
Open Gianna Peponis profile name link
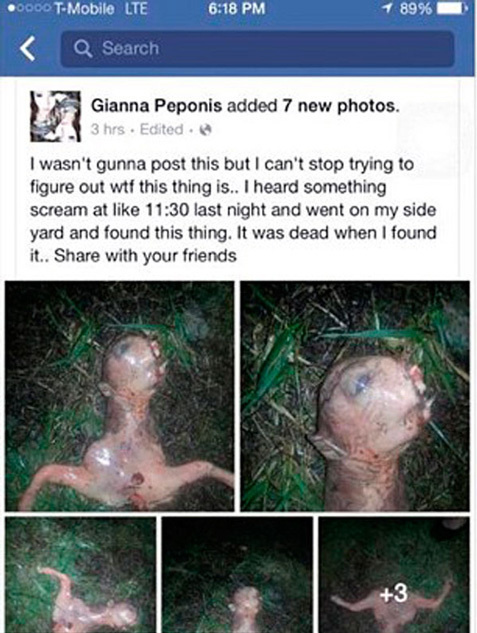[157, 106]
